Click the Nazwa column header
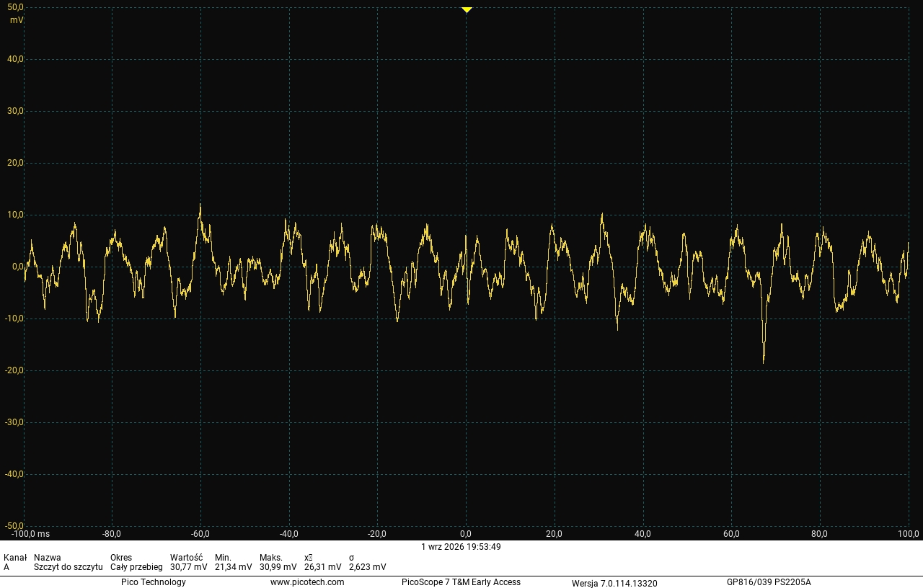 48,558
